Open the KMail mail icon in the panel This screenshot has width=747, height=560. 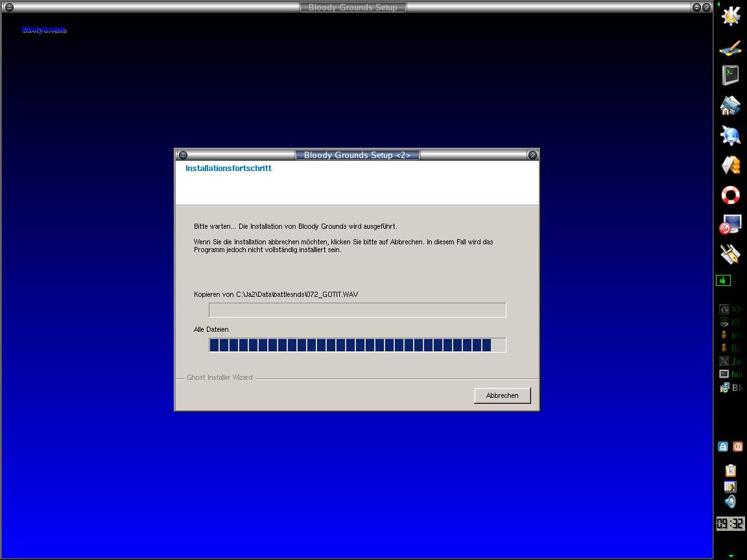tap(730, 165)
